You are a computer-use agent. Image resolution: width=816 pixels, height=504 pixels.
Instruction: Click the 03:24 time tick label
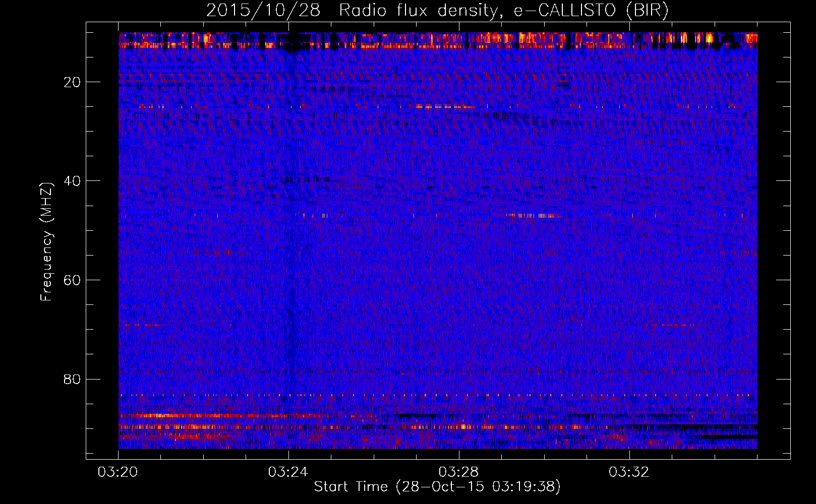(x=289, y=472)
